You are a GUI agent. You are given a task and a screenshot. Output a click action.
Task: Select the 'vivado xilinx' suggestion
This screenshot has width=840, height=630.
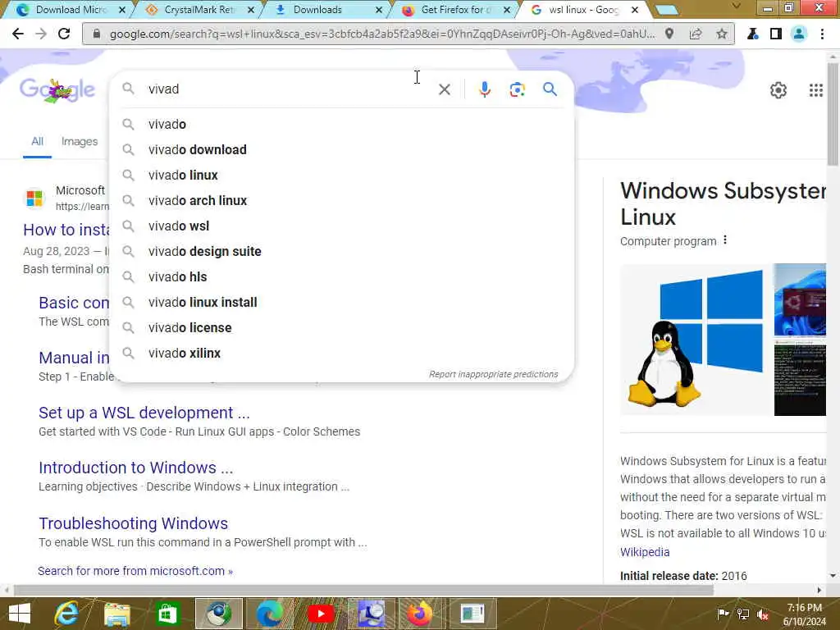point(342,353)
